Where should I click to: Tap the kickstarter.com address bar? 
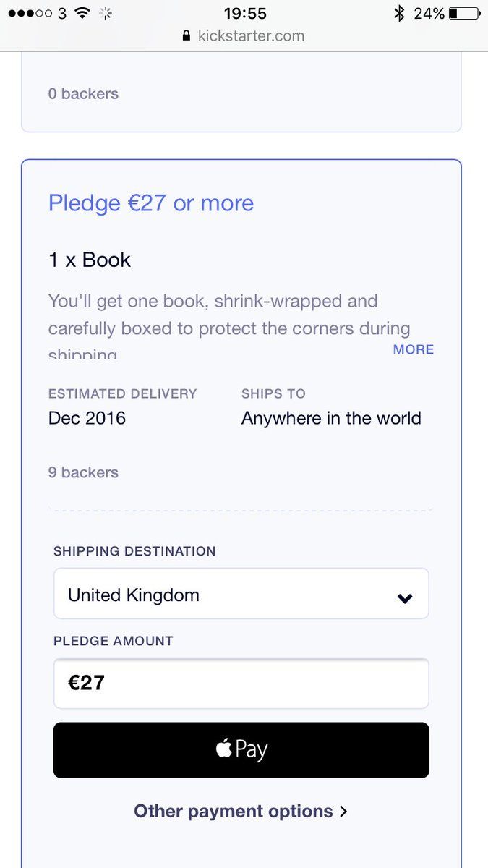pos(251,35)
